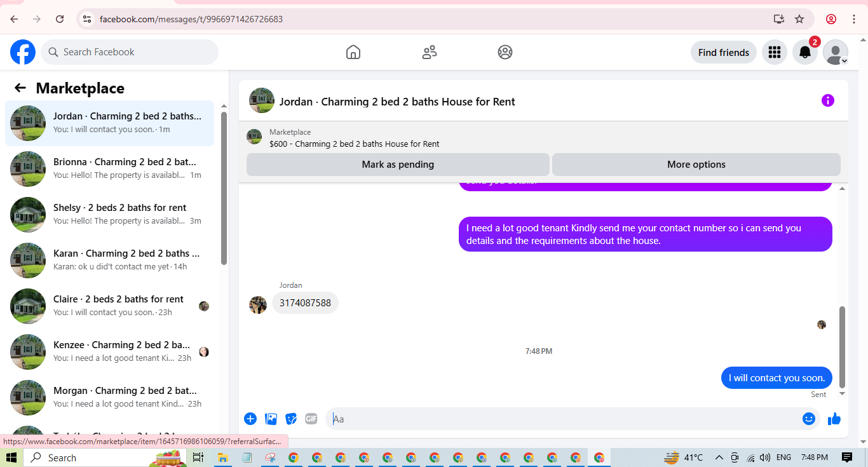
Task: Open the emoji picker in message box
Action: pos(808,419)
